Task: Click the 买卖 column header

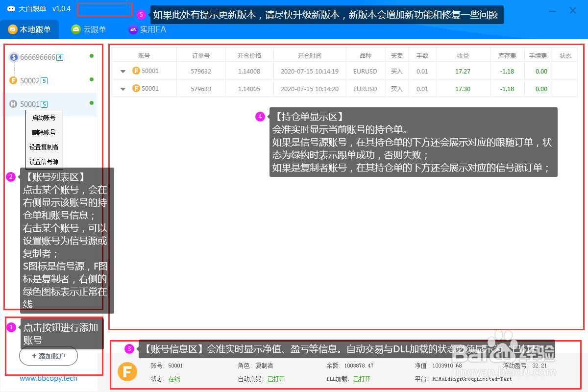Action: pyautogui.click(x=397, y=56)
